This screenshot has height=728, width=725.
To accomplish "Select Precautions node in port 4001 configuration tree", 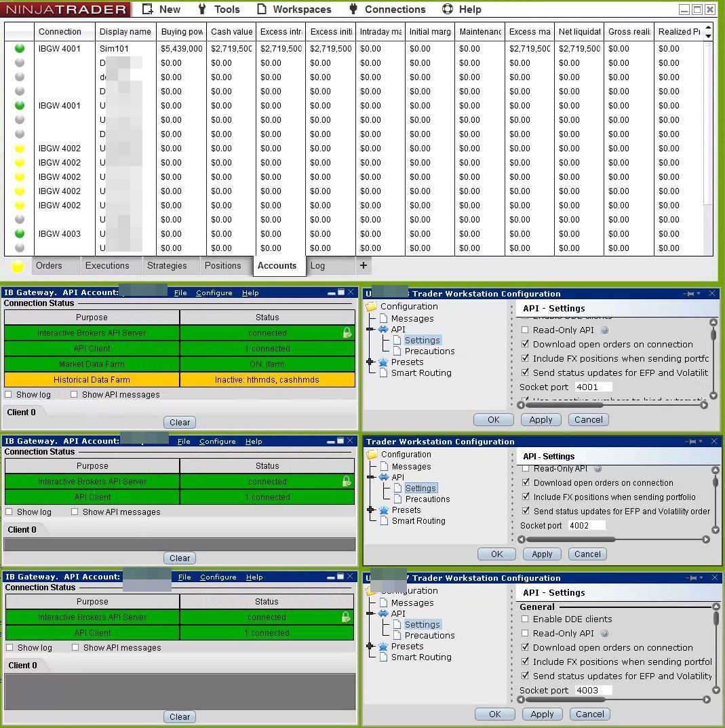I will tap(429, 351).
